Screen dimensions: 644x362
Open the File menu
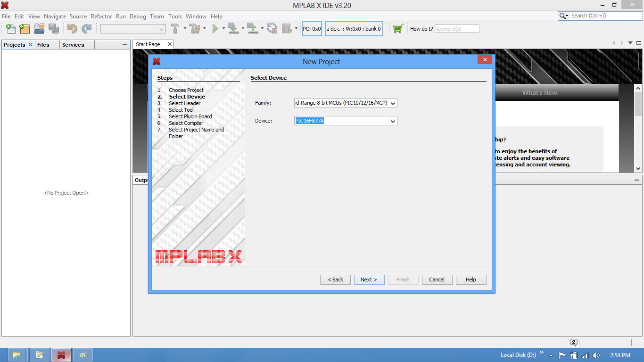coord(6,16)
